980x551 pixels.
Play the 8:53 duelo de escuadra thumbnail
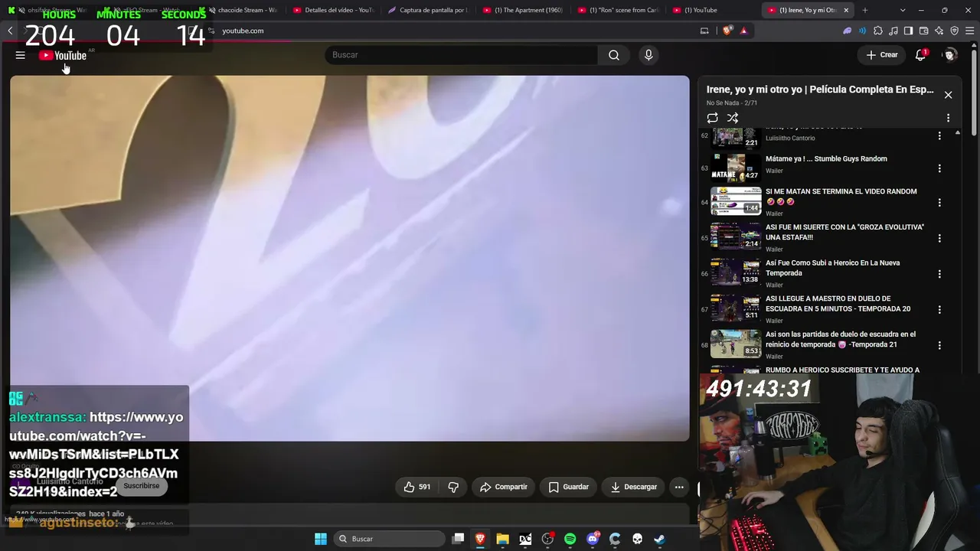point(736,344)
